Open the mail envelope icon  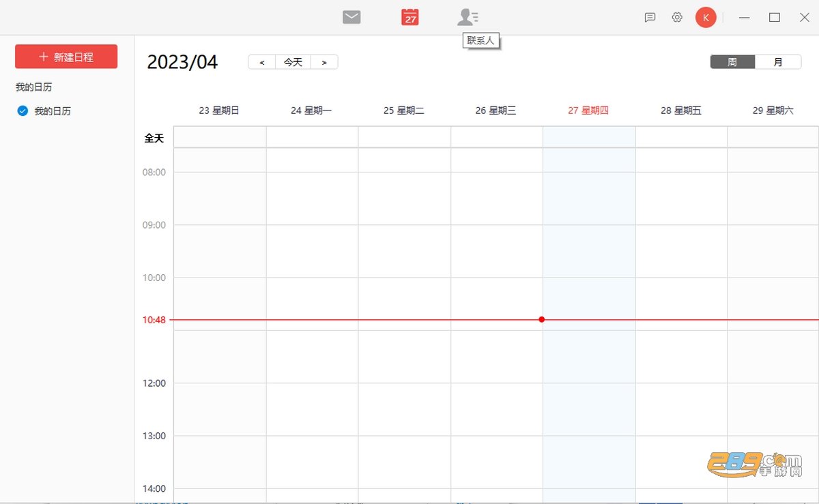tap(351, 17)
